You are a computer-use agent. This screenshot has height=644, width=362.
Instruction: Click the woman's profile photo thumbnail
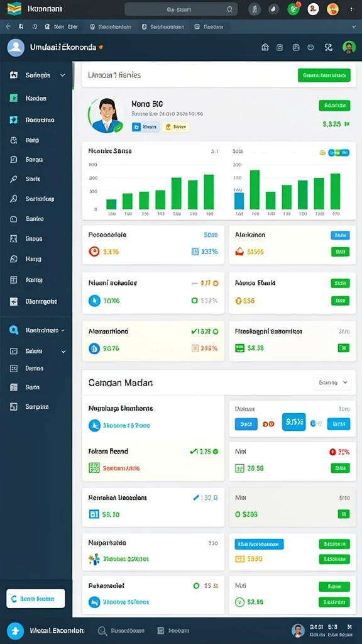point(106,116)
